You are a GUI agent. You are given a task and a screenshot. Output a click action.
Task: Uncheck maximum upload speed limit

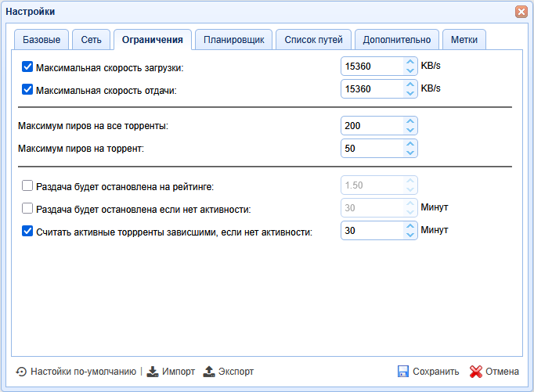(x=27, y=89)
